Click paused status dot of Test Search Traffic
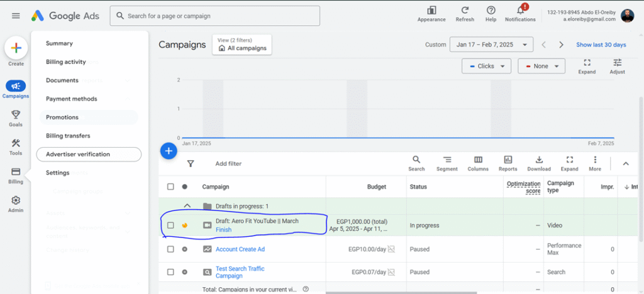The width and height of the screenshot is (644, 294). tap(185, 272)
